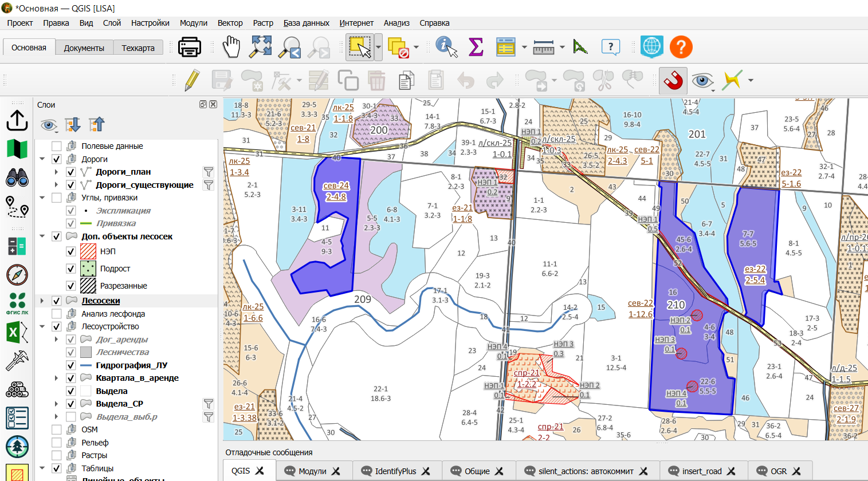Check the OSM layer checkbox
868x481 pixels.
[57, 429]
